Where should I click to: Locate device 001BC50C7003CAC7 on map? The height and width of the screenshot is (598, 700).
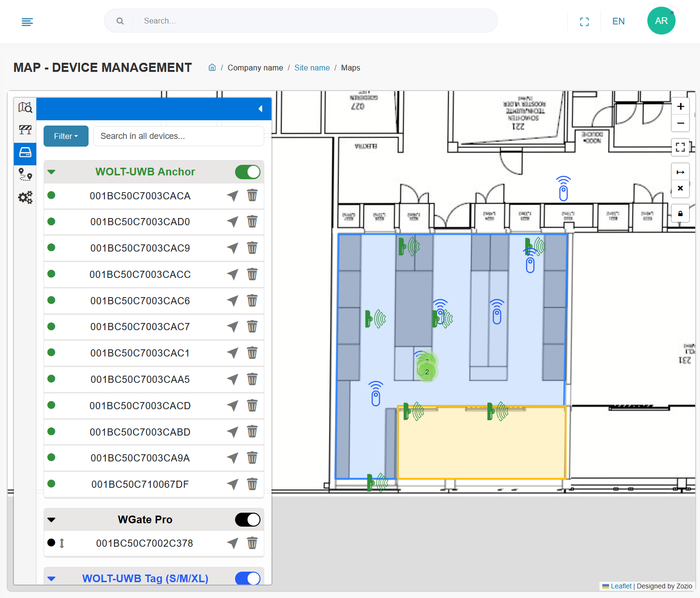233,327
